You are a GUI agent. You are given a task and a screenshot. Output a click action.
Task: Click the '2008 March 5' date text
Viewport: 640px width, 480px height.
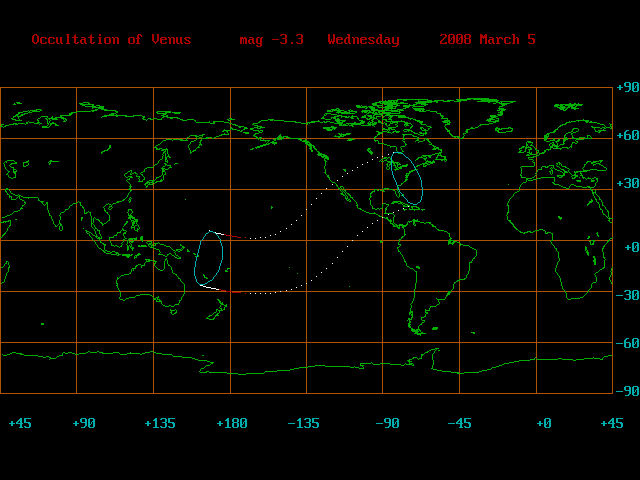[x=487, y=40]
